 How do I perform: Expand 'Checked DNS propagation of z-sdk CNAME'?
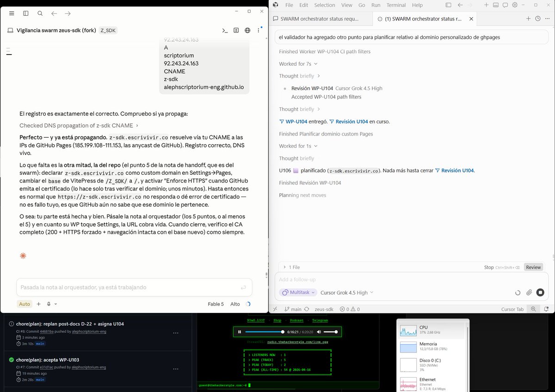(79, 125)
